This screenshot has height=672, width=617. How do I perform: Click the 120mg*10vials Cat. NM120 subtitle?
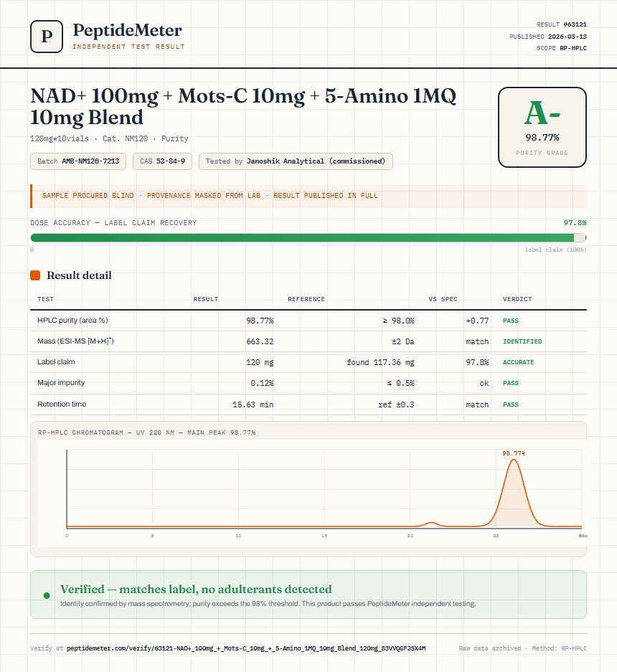(x=109, y=138)
